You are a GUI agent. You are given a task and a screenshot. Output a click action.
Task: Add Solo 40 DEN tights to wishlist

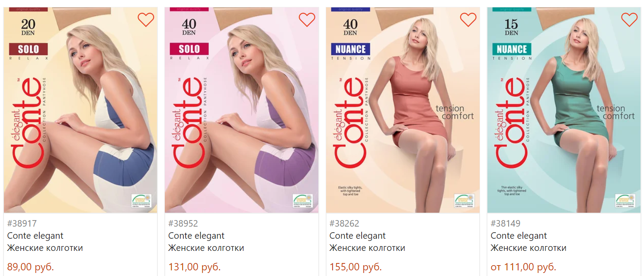tap(307, 19)
